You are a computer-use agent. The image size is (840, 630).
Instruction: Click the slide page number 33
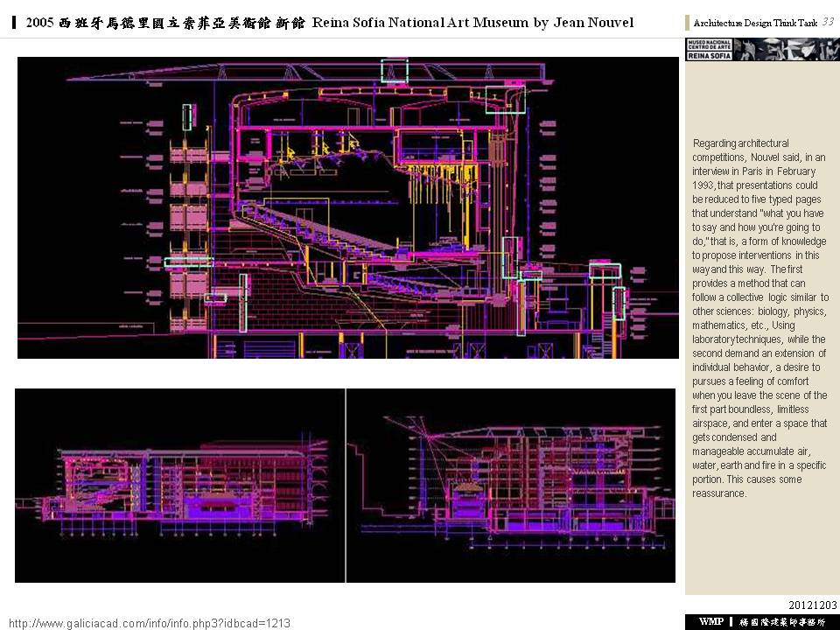click(828, 22)
